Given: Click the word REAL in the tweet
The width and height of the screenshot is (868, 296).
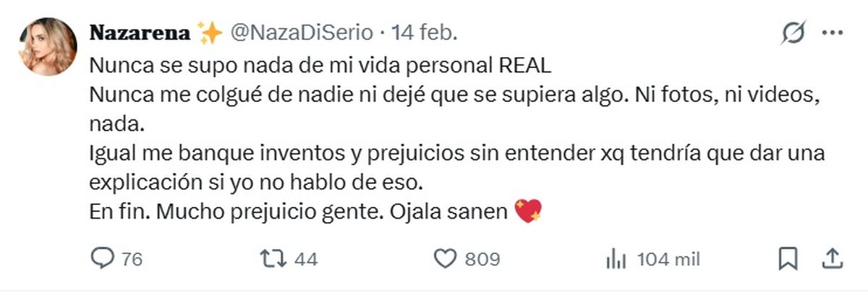Looking at the screenshot, I should (525, 65).
